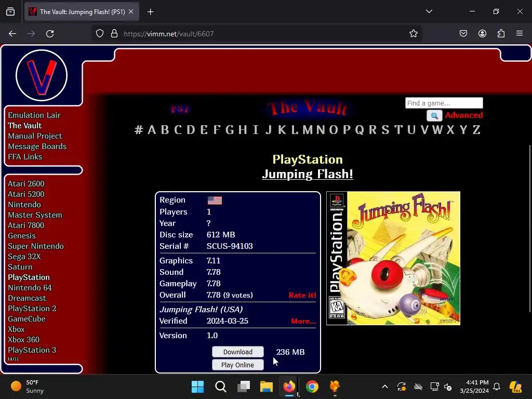Screen dimensions: 532x399
Task: Open the Advanced search link
Action: click(464, 115)
